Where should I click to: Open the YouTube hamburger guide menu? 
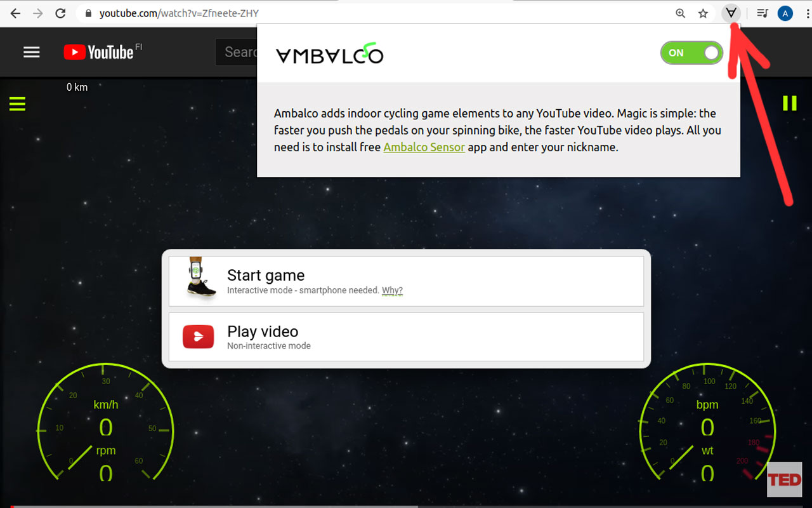coord(32,52)
